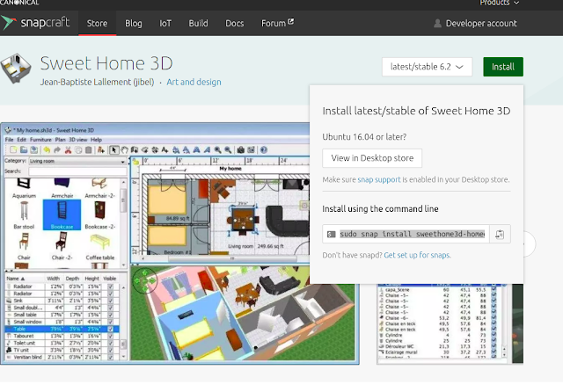Screen dimensions: 563x392
Task: Toggle Visible checkbox for Venitian blind row
Action: (x=111, y=357)
